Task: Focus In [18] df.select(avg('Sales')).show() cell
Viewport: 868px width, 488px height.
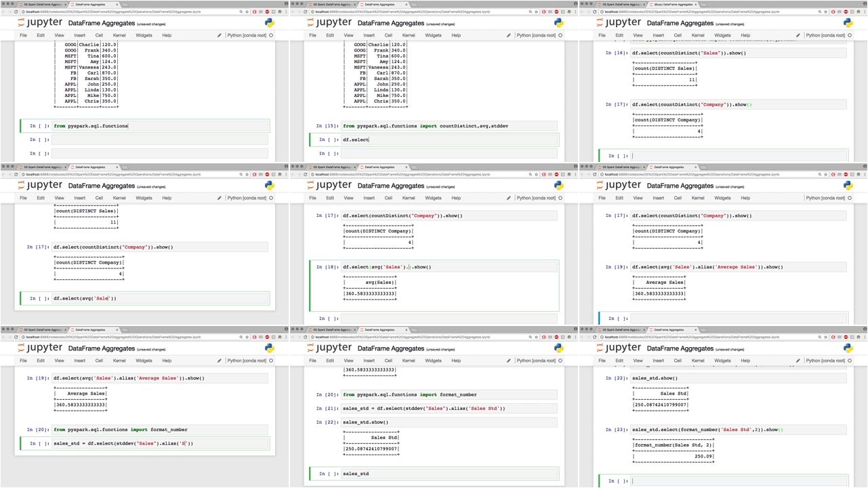Action: coord(449,267)
